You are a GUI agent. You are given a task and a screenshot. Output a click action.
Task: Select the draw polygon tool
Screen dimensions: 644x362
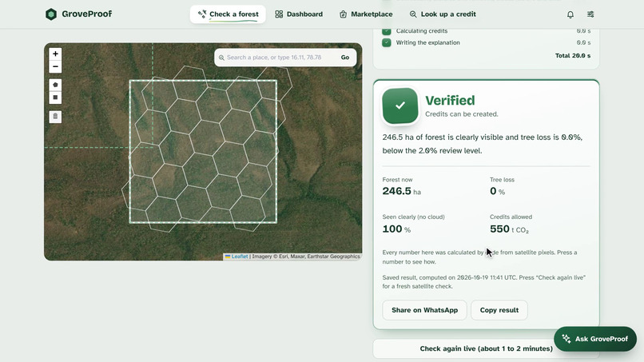(x=55, y=85)
